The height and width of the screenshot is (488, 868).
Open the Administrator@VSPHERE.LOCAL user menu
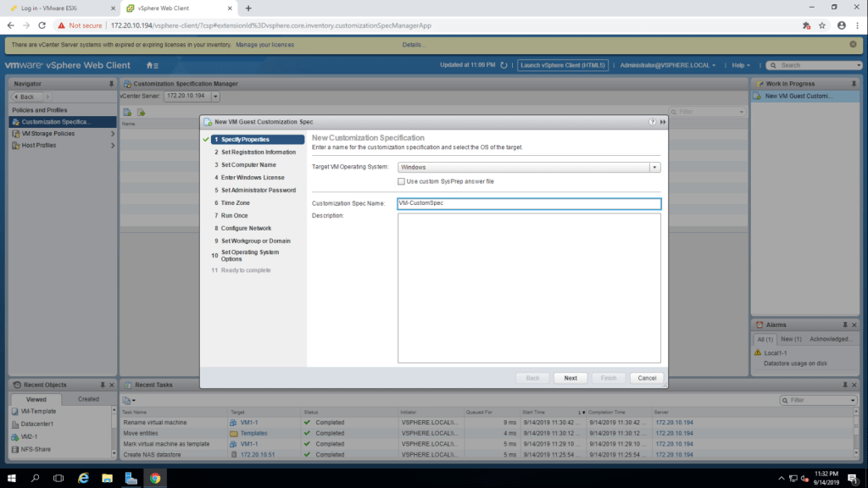click(667, 65)
